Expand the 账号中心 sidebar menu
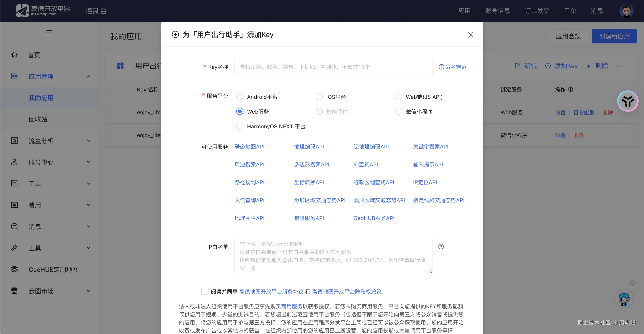644x334 pixels. click(x=89, y=162)
